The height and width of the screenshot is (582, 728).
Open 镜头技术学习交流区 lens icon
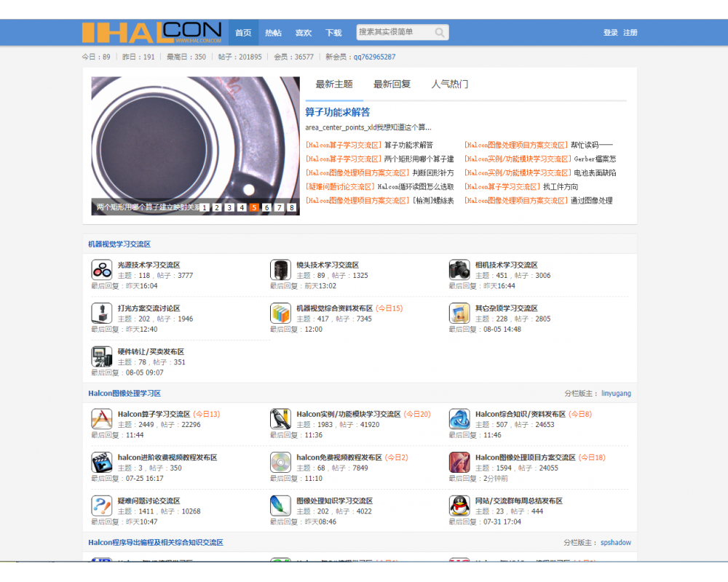point(280,270)
